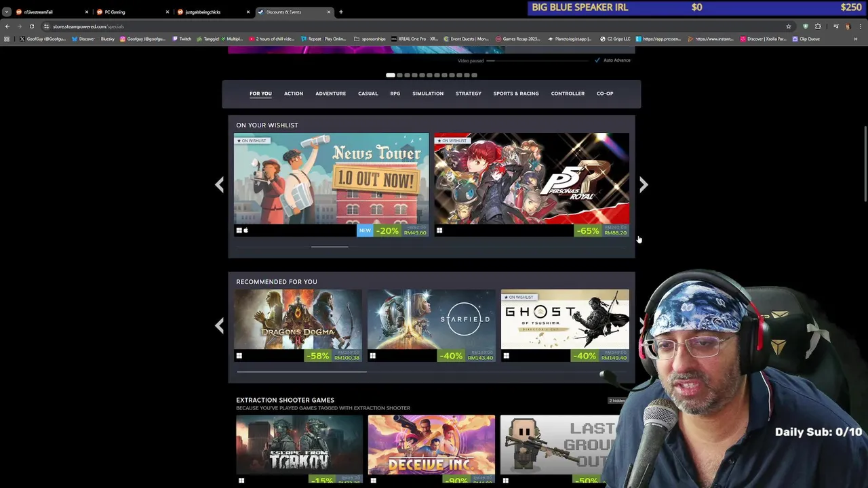The height and width of the screenshot is (488, 868).
Task: Select the For You category tab
Action: [x=260, y=94]
